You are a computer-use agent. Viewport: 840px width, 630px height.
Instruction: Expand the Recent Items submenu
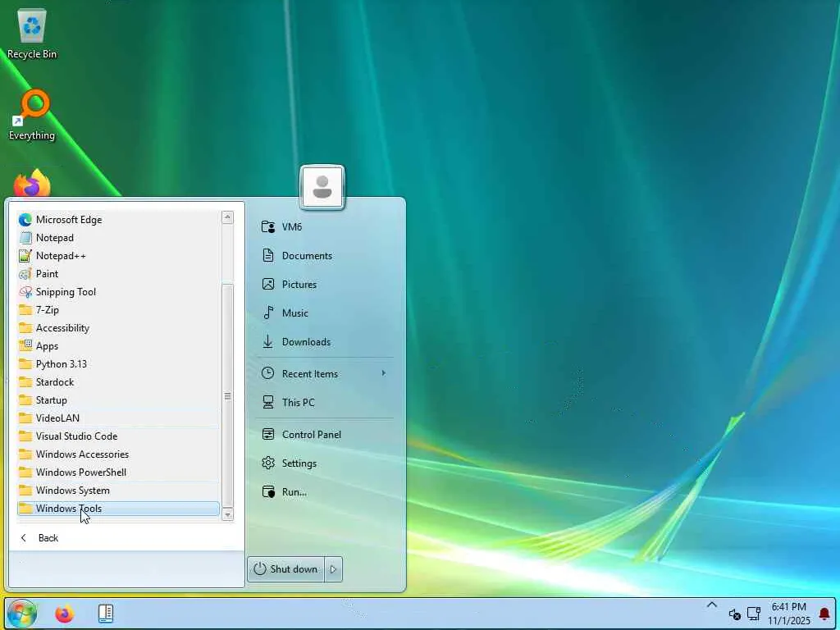click(x=325, y=374)
